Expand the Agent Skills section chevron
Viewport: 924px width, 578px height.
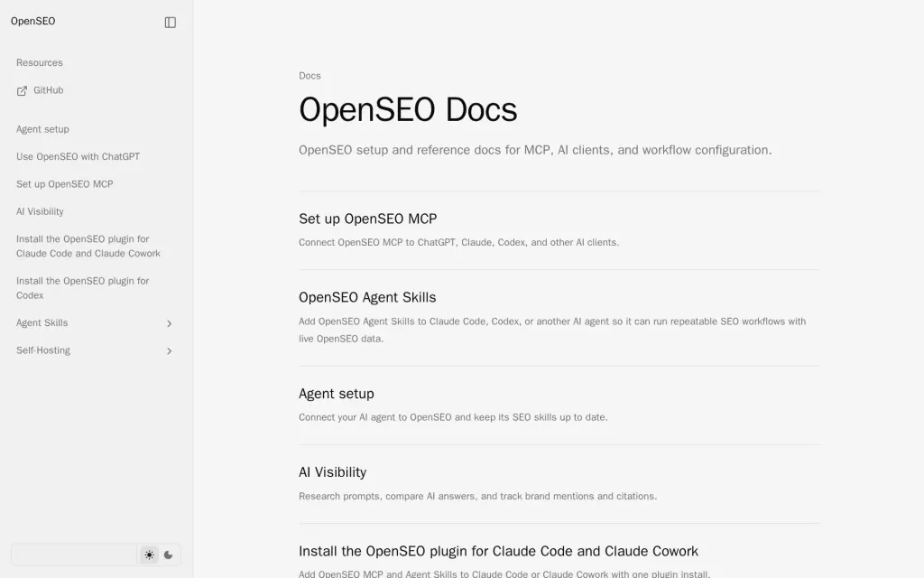pyautogui.click(x=169, y=324)
